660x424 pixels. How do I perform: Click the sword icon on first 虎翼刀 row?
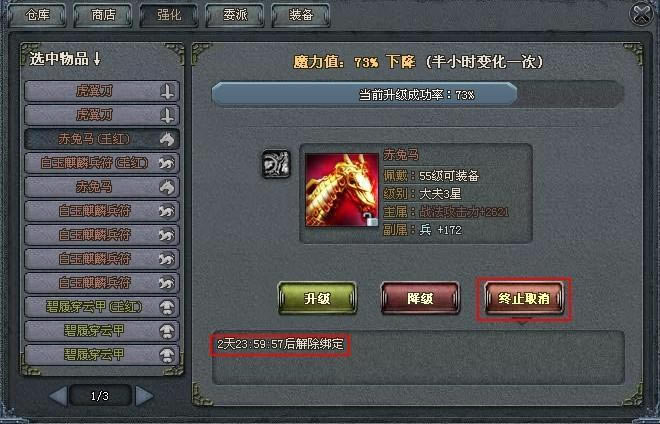pyautogui.click(x=168, y=91)
